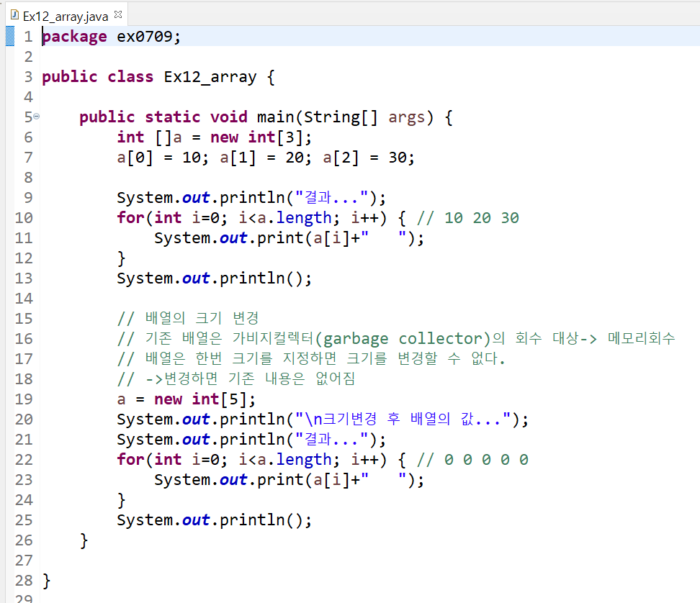Click the println statement on line 9
700x603 pixels.
point(251,198)
